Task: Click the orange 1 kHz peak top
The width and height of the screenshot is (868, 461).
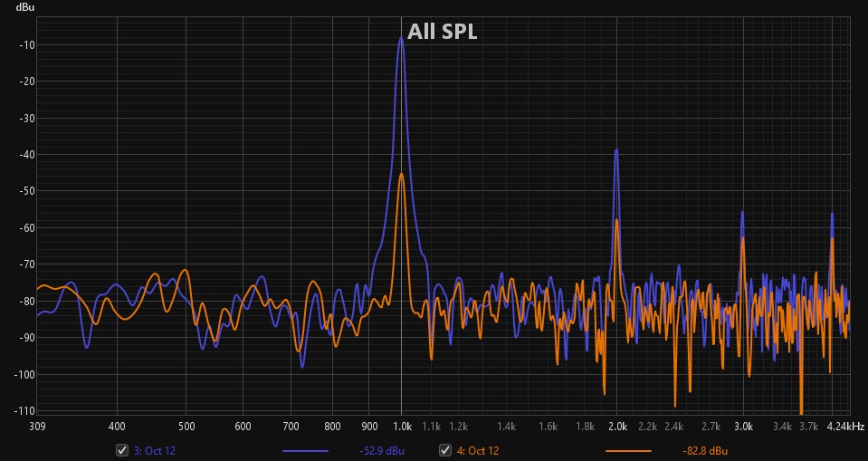Action: pyautogui.click(x=401, y=175)
